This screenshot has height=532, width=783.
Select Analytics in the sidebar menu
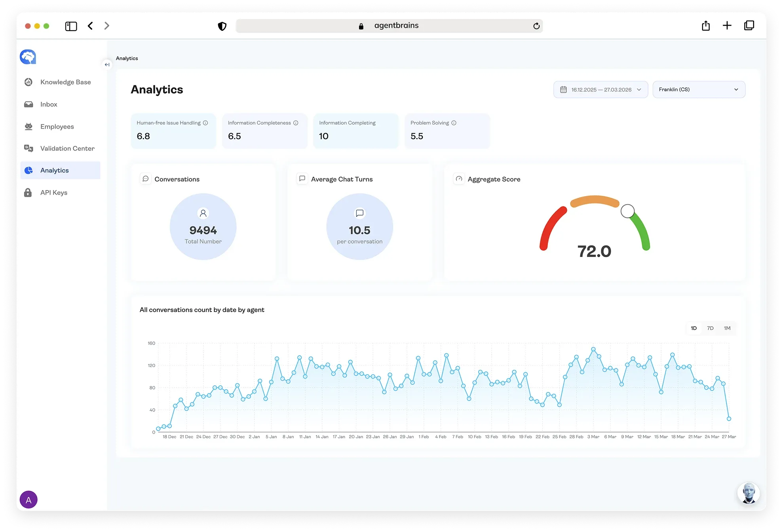(x=60, y=170)
